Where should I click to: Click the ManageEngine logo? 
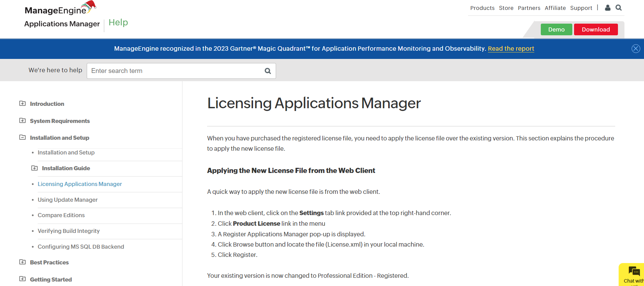point(60,8)
